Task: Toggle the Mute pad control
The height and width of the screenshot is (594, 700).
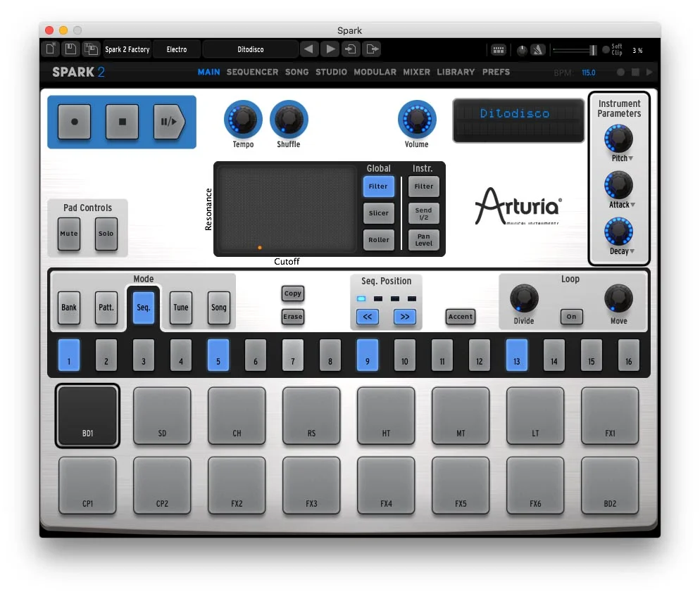Action: pos(69,234)
